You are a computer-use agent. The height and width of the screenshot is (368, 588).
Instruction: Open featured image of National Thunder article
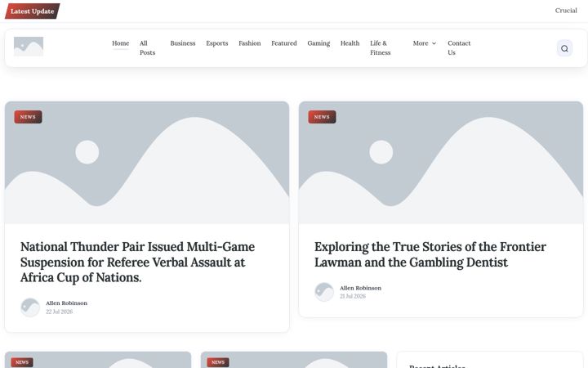(147, 163)
